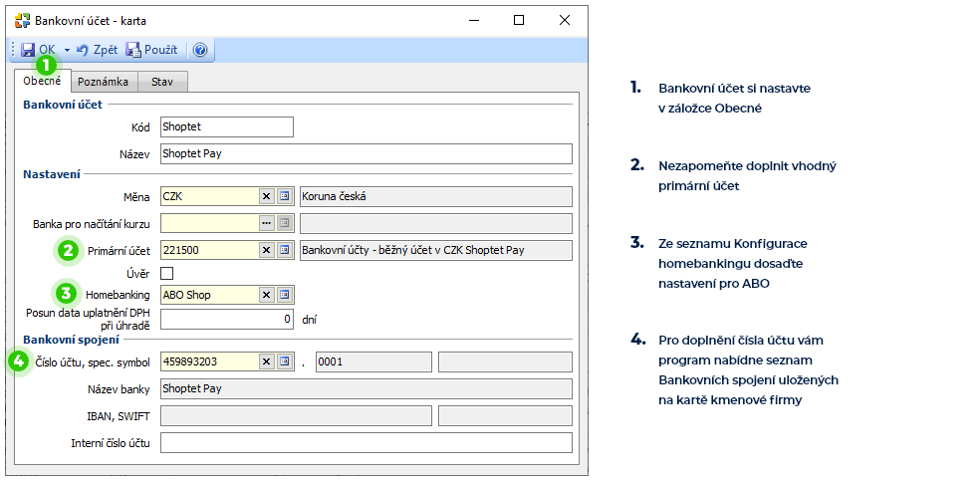Click the Název field with Shoptet Pay
Screen dimensions: 980x480
click(367, 153)
